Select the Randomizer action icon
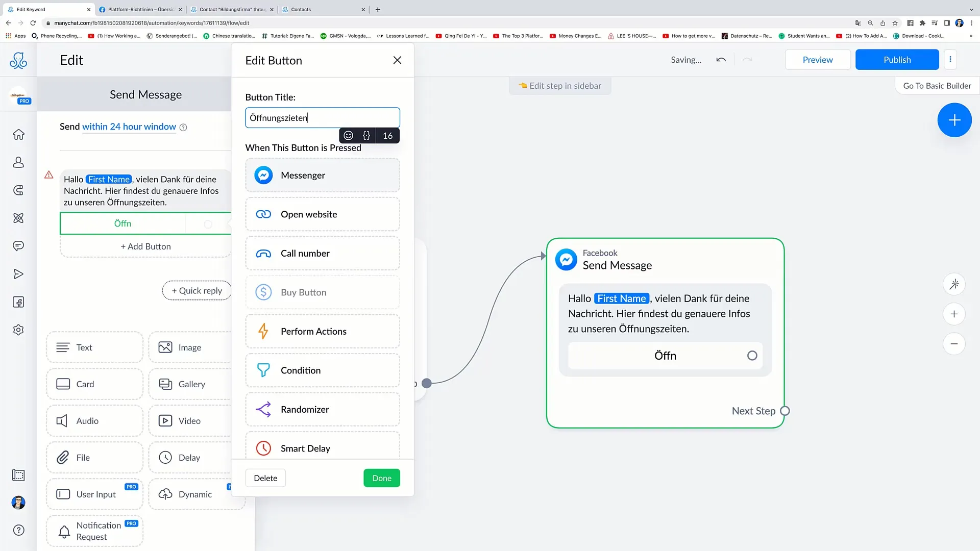This screenshot has width=980, height=551. coord(263,409)
